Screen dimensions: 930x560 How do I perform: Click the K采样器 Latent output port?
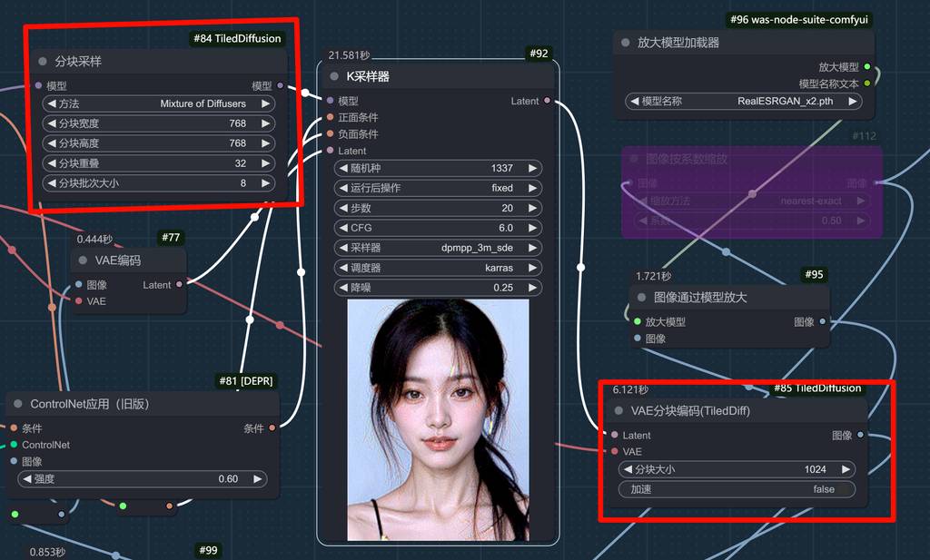pyautogui.click(x=547, y=101)
